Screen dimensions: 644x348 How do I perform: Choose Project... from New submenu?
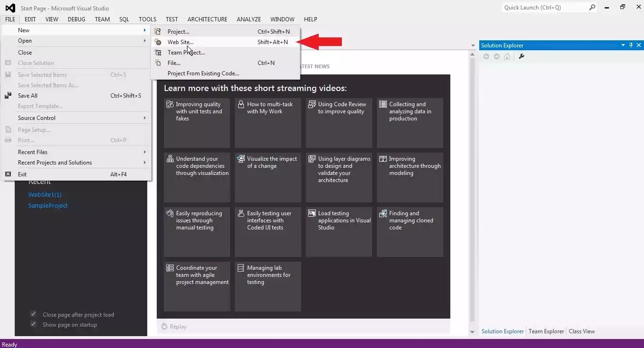tap(225, 32)
